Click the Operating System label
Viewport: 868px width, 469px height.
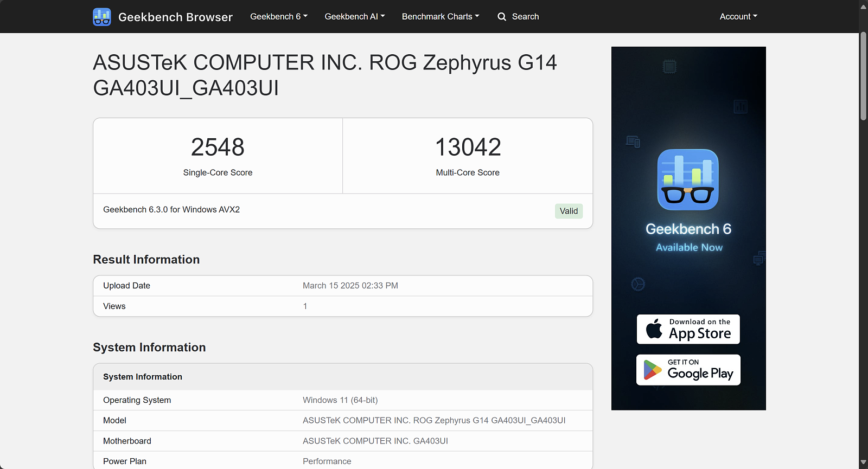coord(137,400)
